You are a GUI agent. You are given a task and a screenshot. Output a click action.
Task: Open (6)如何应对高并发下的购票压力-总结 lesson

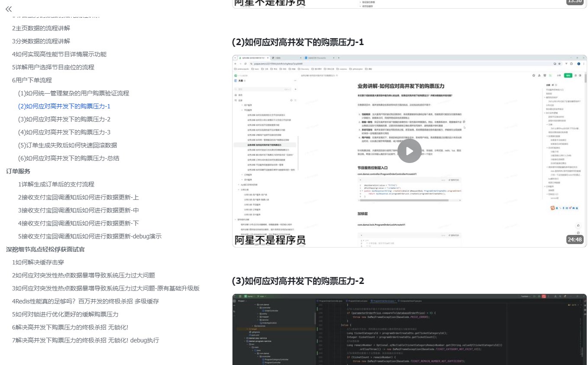pyautogui.click(x=69, y=158)
